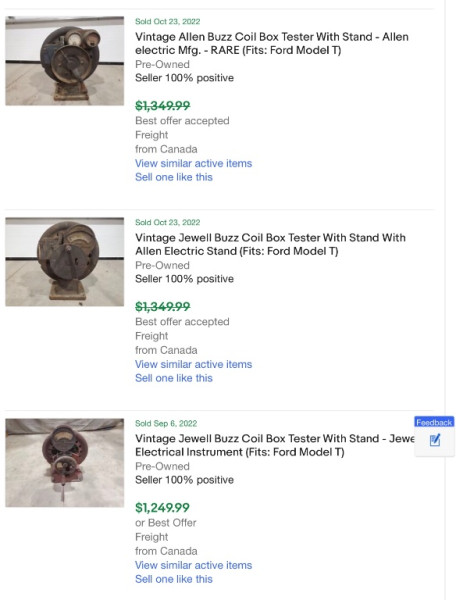View similar active items for second Jewell listing

(x=194, y=364)
